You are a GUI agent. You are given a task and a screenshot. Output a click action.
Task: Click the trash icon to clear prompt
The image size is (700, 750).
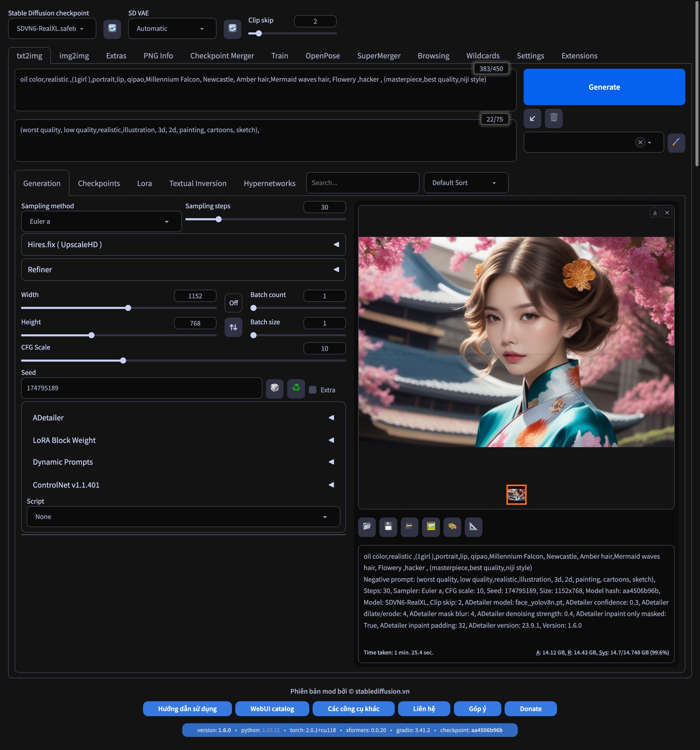553,118
